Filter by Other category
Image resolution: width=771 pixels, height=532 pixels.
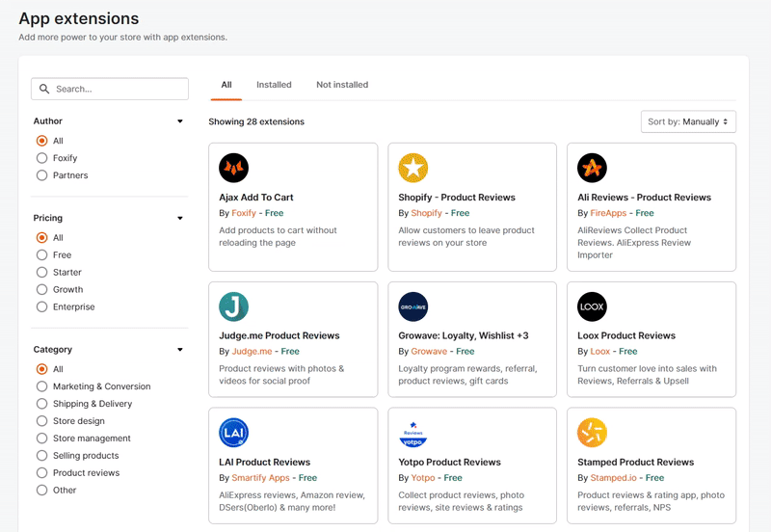tap(41, 490)
